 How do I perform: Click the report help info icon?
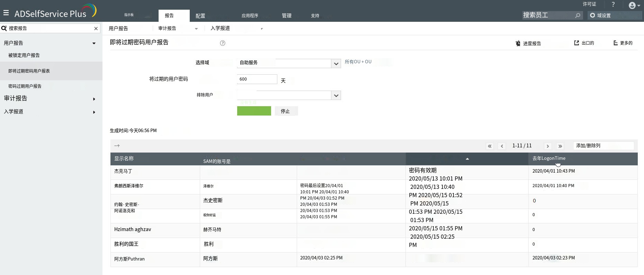point(223,43)
